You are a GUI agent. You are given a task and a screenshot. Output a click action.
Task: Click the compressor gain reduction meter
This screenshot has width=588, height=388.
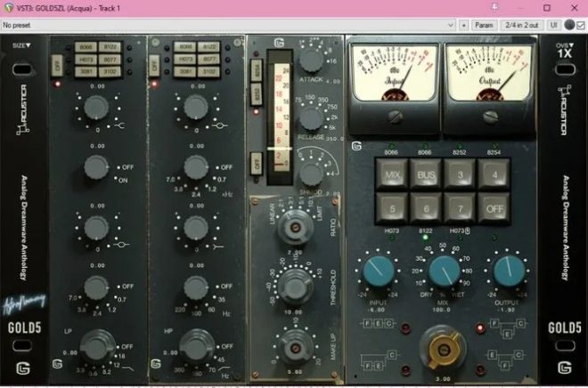pos(280,117)
